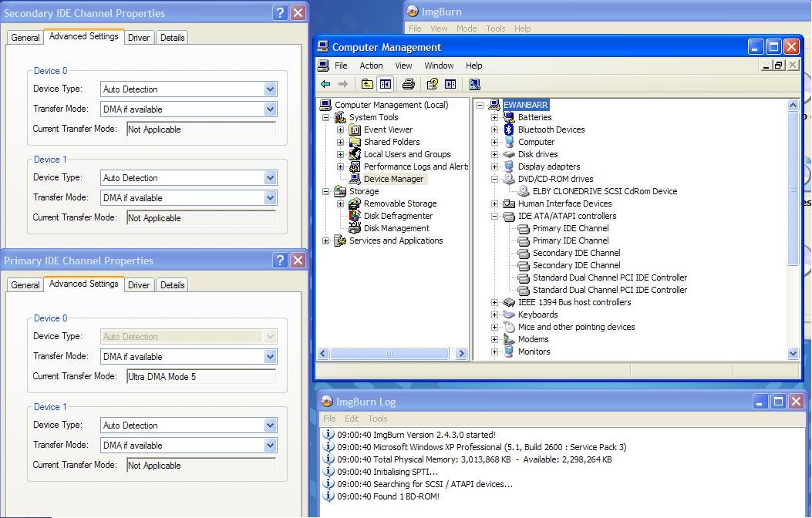Viewport: 812px width, 518px height.
Task: Click the ImgBurn Log title bar icon
Action: (327, 402)
